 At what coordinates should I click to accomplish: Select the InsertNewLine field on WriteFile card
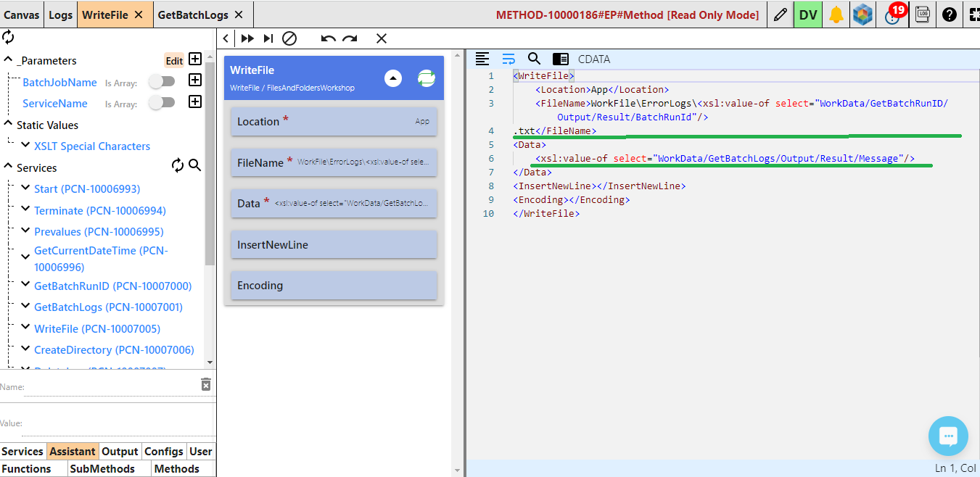(x=334, y=244)
